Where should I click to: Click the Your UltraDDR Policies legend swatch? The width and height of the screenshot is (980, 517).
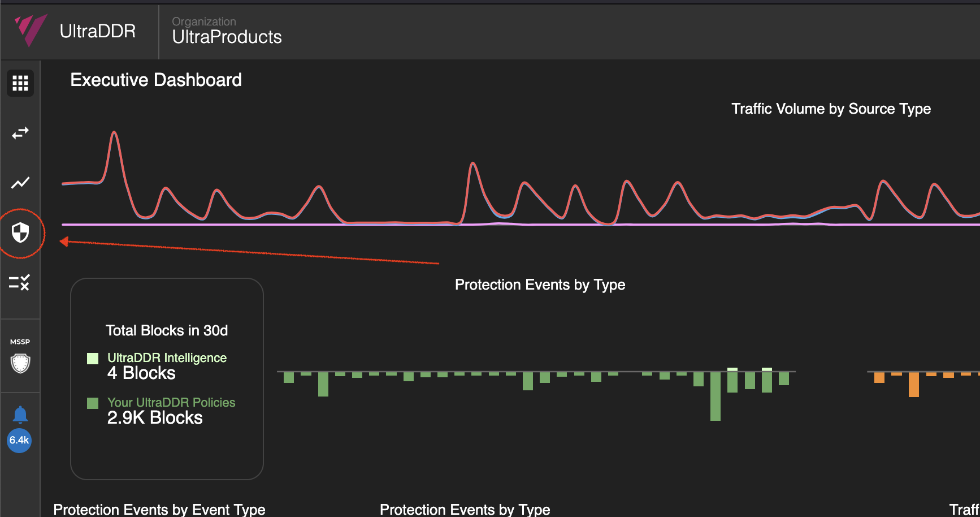(x=93, y=403)
